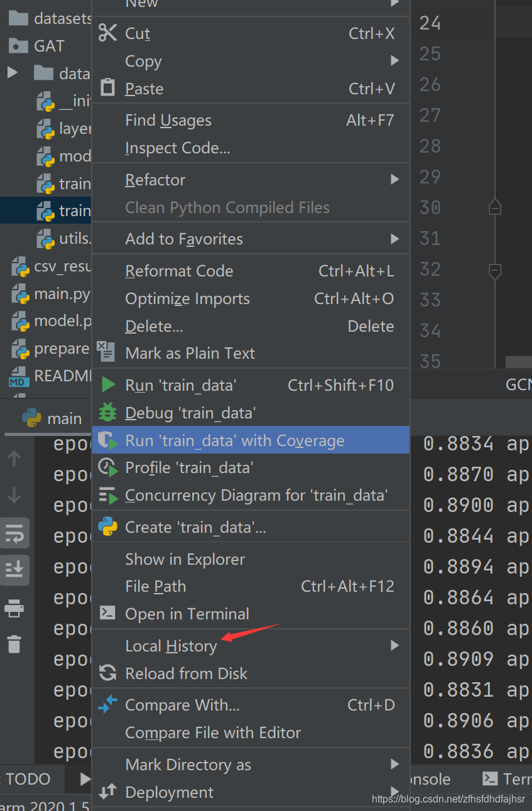Click the Run with Coverage shield icon
The height and width of the screenshot is (811, 532).
click(108, 440)
